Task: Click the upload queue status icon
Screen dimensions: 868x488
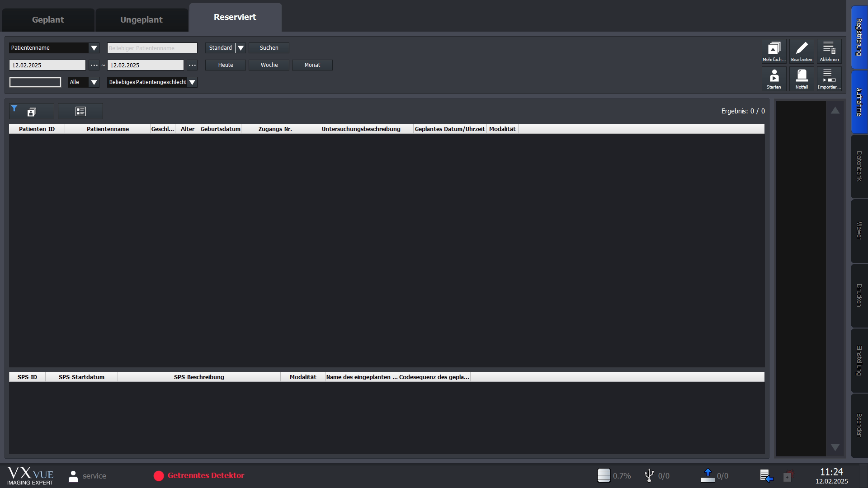Action: point(708,475)
